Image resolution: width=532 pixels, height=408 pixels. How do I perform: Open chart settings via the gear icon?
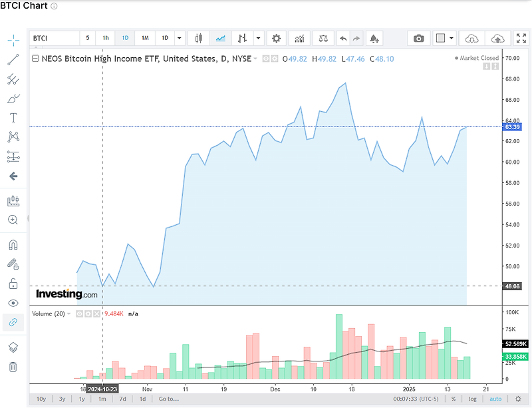[x=275, y=38]
